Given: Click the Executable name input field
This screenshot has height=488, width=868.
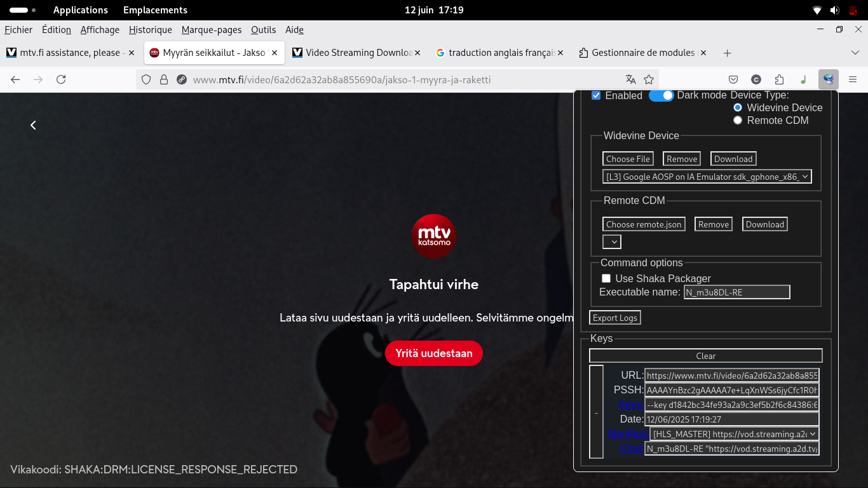Looking at the screenshot, I should [x=737, y=292].
